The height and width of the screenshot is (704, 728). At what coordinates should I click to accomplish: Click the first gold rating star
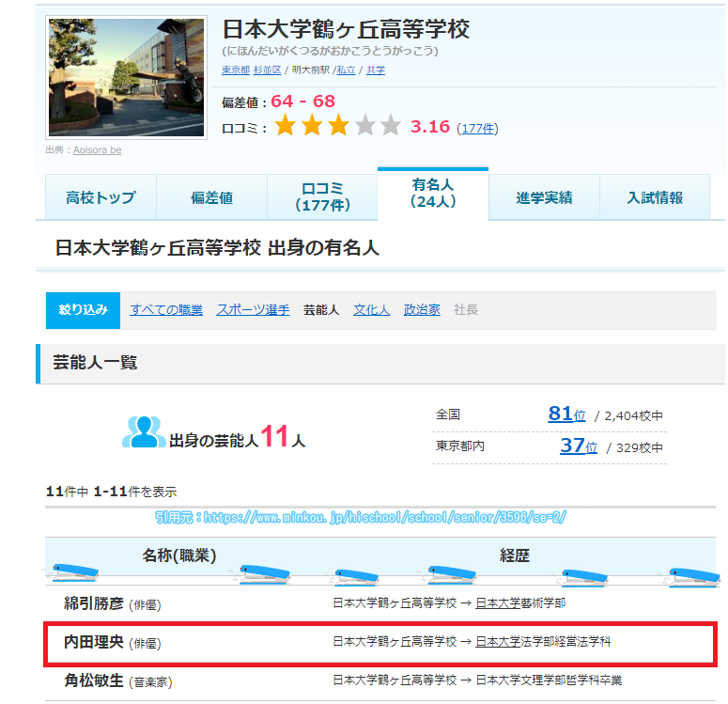coord(285,125)
